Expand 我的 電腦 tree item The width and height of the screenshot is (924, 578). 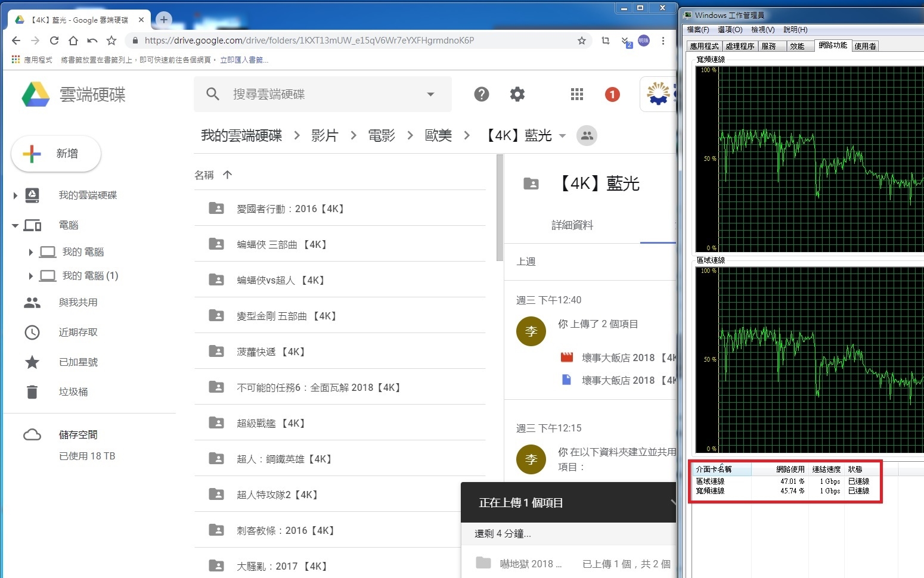[x=31, y=252]
